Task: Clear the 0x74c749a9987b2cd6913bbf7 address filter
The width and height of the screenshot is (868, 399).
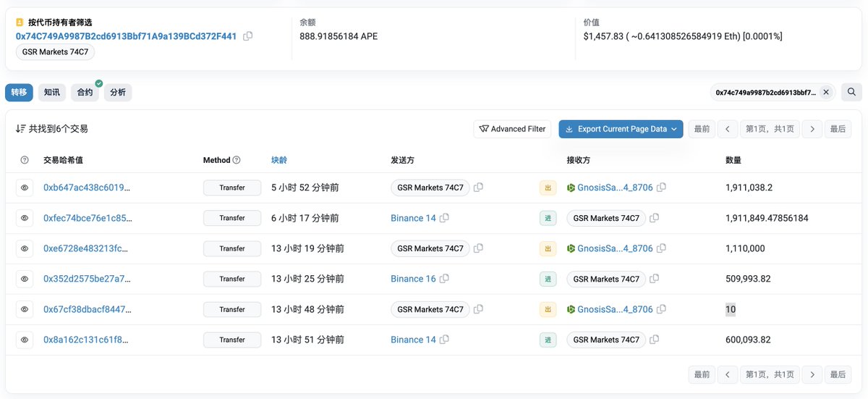Action: [827, 93]
